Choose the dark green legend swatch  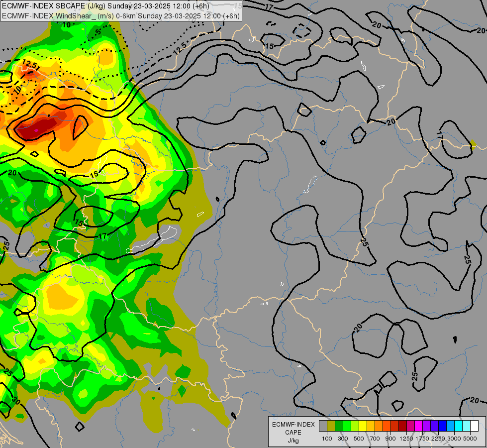point(339,426)
